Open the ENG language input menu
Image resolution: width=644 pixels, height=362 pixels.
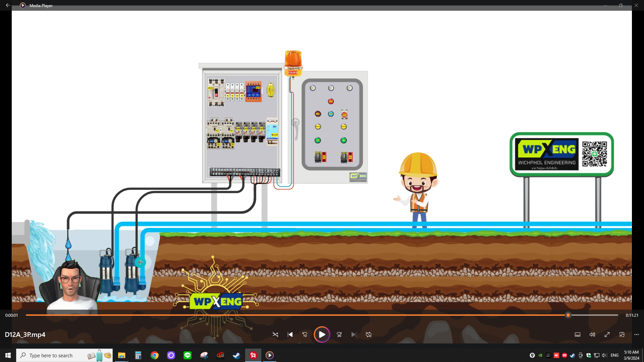coord(614,355)
